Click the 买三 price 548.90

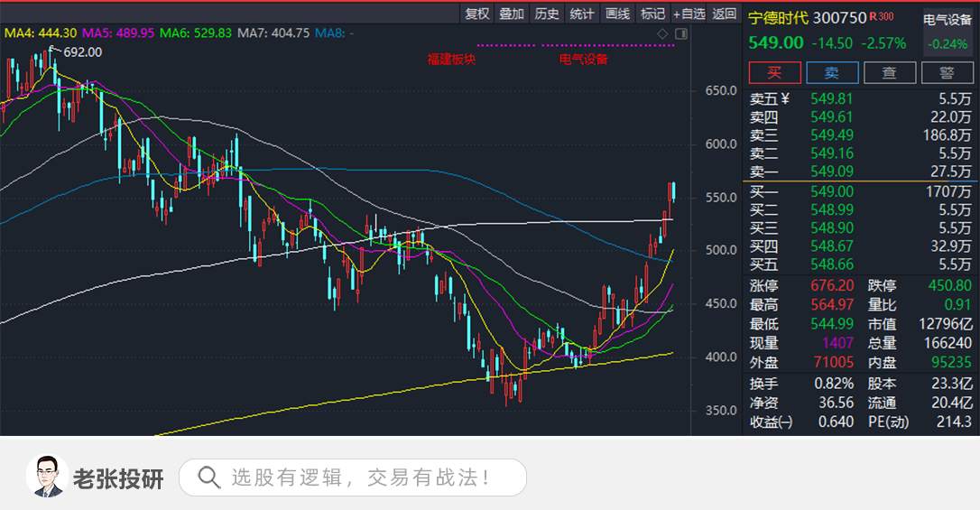pyautogui.click(x=832, y=228)
